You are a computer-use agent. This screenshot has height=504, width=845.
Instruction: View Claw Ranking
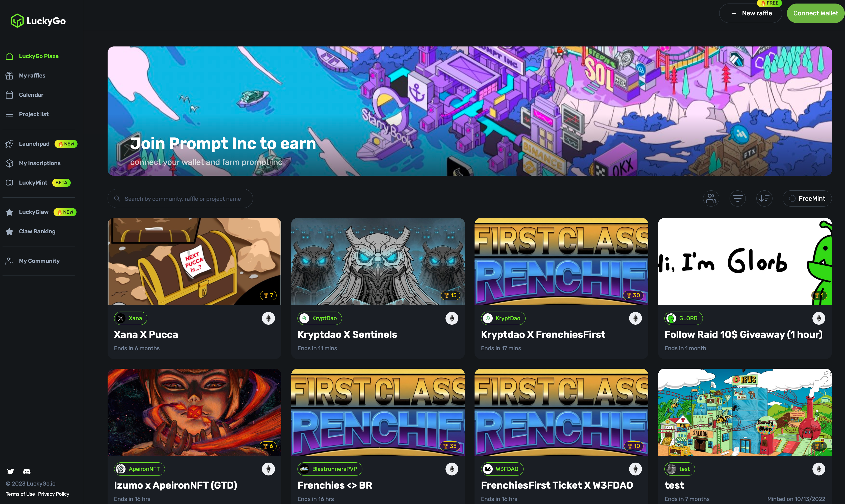click(37, 231)
